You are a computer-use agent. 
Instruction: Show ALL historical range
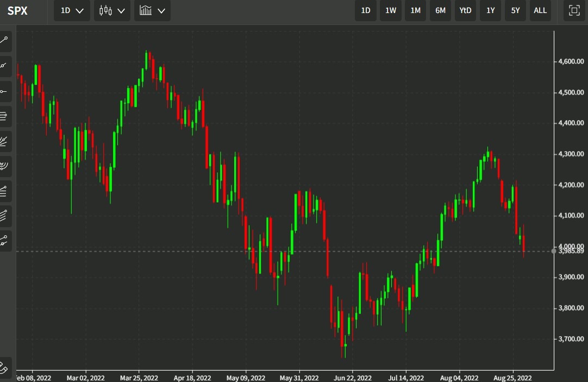pyautogui.click(x=540, y=10)
